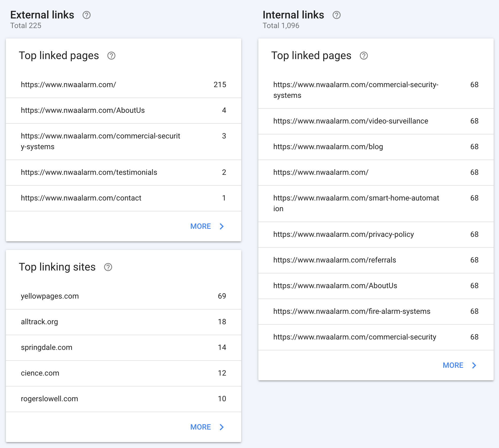
Task: Click the External links help icon
Action: [x=86, y=15]
